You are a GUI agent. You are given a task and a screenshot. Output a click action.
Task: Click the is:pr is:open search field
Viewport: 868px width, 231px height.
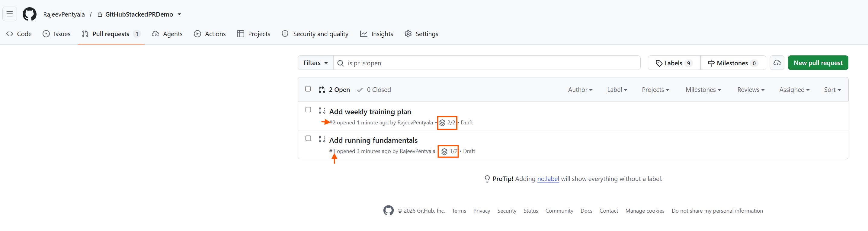(487, 63)
